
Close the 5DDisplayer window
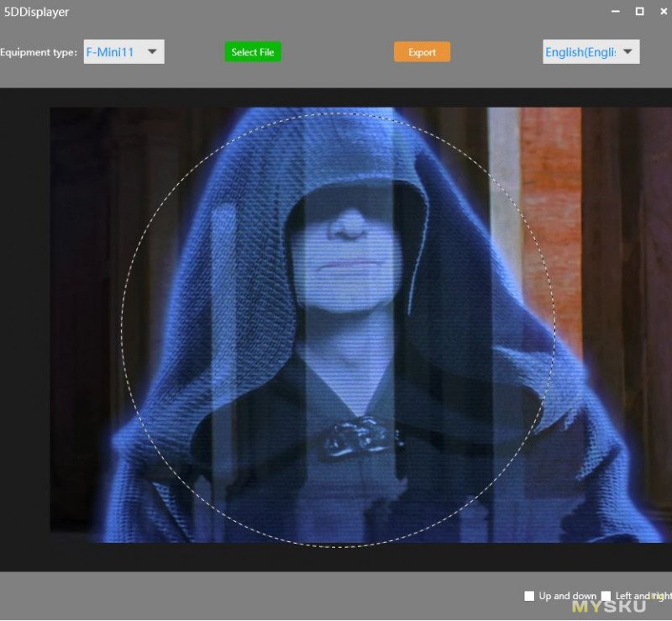[x=664, y=12]
